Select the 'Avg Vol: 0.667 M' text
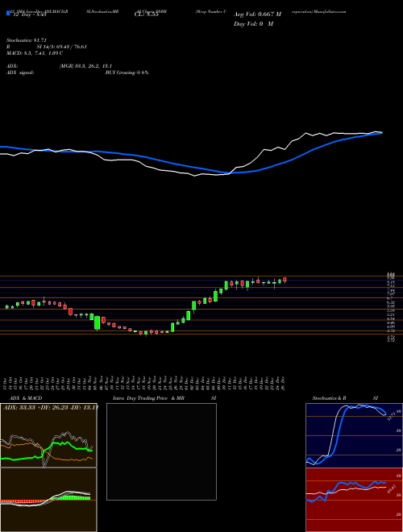 point(257,15)
